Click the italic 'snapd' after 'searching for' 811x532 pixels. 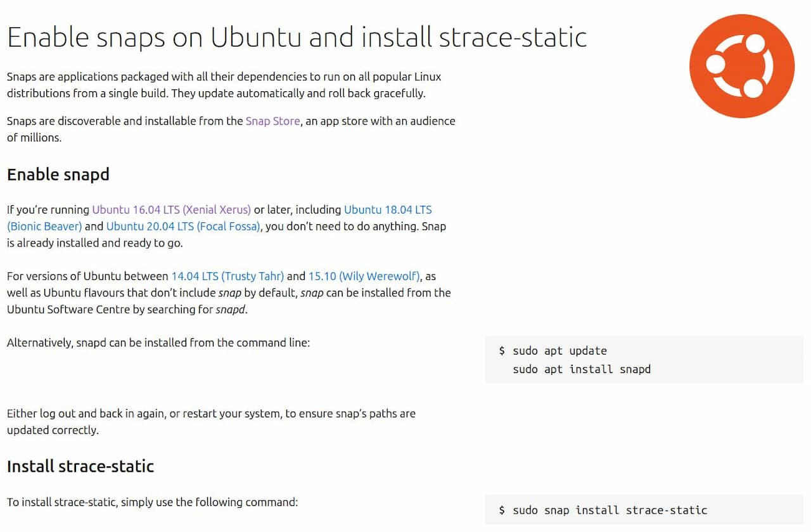(231, 310)
